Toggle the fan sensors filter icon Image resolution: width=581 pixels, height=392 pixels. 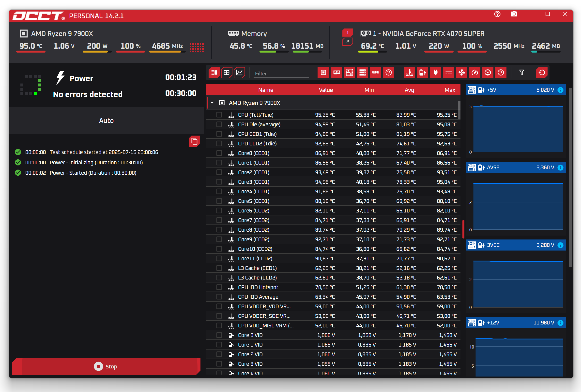461,73
